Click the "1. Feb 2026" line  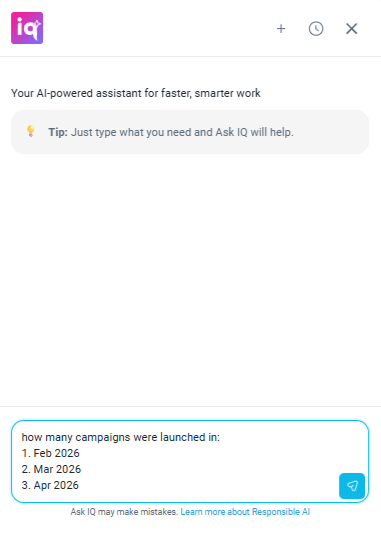pyautogui.click(x=50, y=453)
